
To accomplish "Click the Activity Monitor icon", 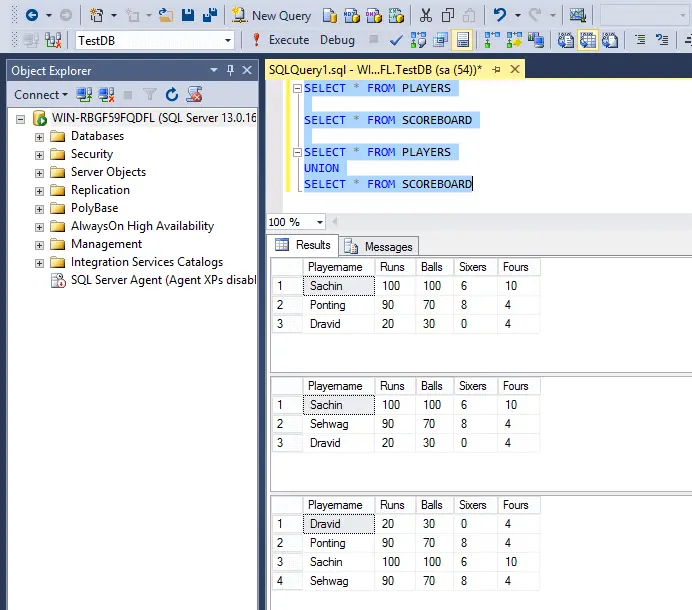I will click(x=578, y=15).
